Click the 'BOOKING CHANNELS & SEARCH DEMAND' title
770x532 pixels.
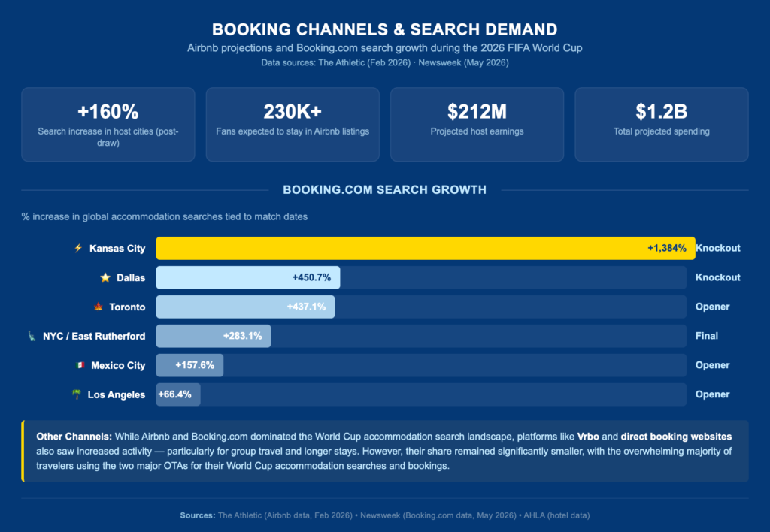coord(385,29)
